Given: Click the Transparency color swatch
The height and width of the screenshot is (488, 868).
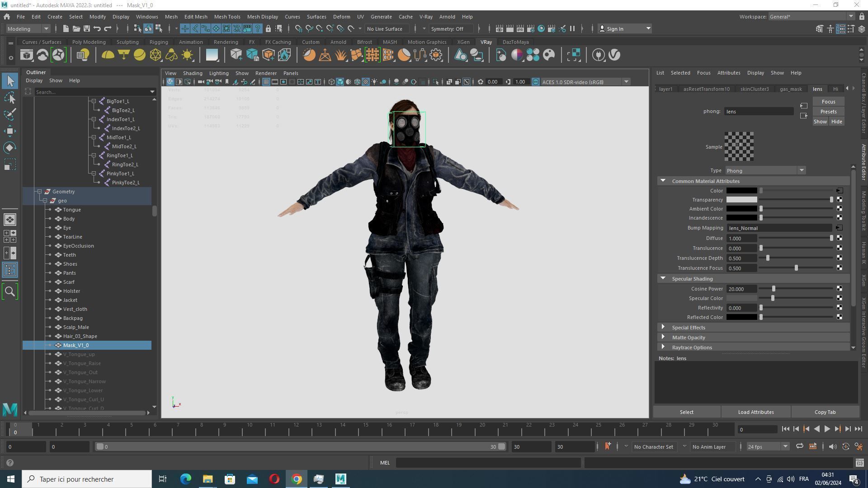Looking at the screenshot, I should click(x=741, y=200).
